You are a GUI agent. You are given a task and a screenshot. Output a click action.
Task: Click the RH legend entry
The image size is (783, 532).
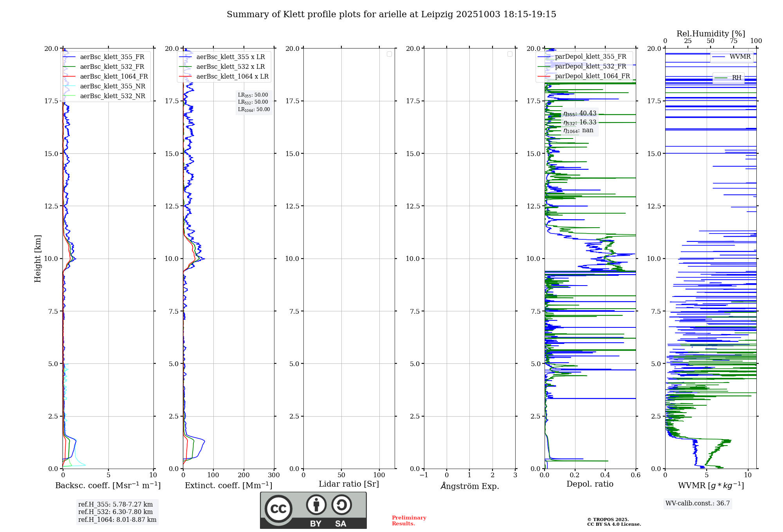(x=736, y=78)
